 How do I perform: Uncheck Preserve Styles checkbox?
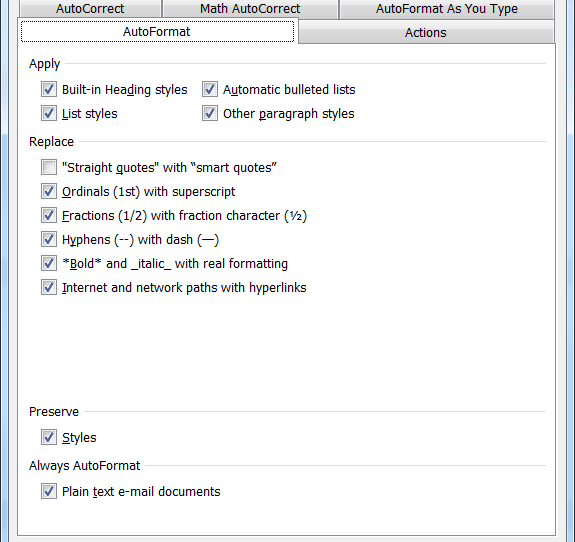pyautogui.click(x=49, y=437)
